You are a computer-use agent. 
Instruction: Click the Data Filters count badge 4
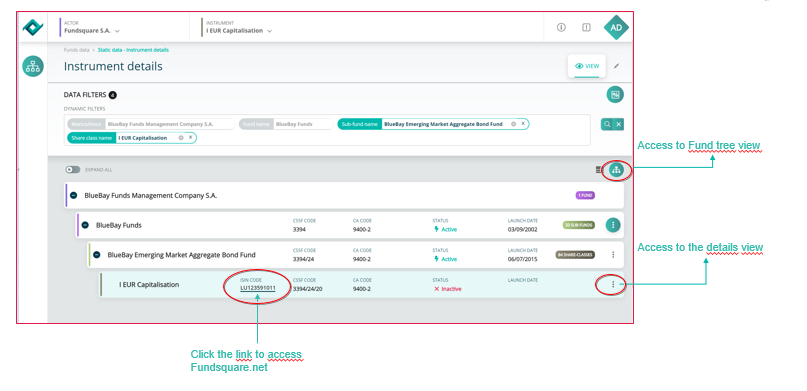click(113, 95)
